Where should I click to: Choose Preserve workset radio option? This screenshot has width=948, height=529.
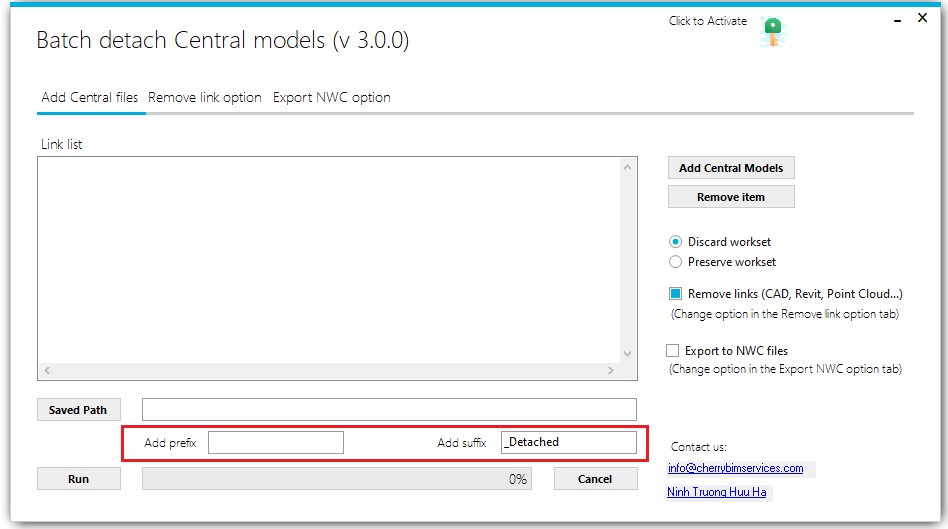[x=676, y=262]
